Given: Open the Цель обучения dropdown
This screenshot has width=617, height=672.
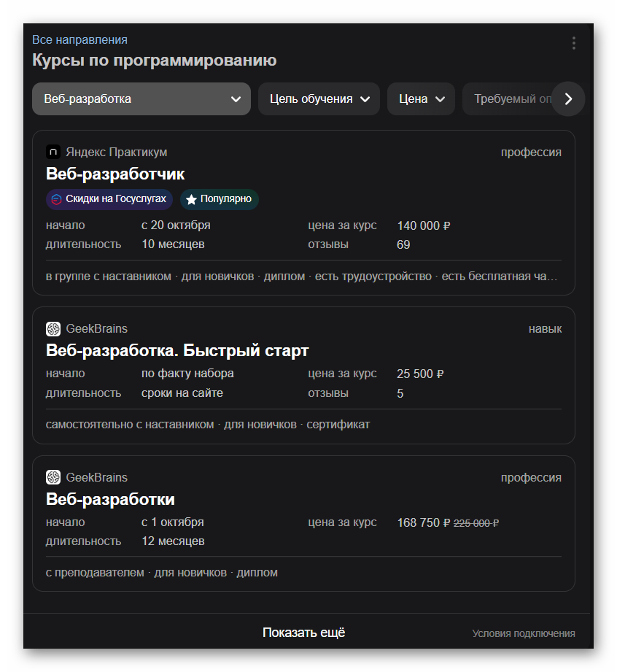Looking at the screenshot, I should point(319,99).
